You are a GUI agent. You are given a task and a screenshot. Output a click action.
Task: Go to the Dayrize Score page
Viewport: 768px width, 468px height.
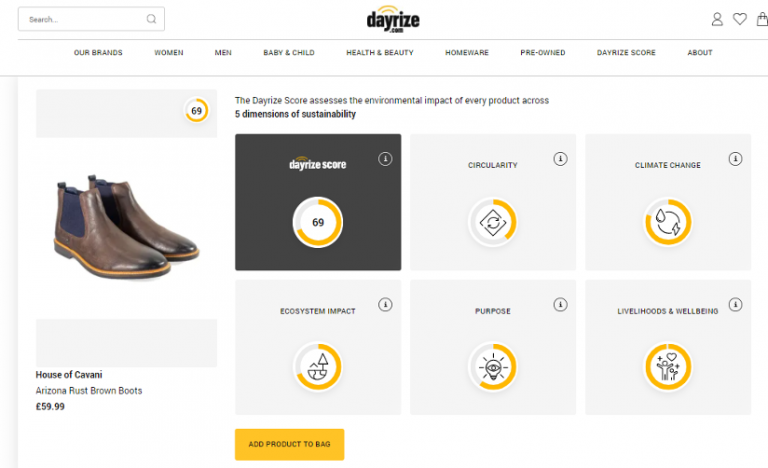pos(626,53)
